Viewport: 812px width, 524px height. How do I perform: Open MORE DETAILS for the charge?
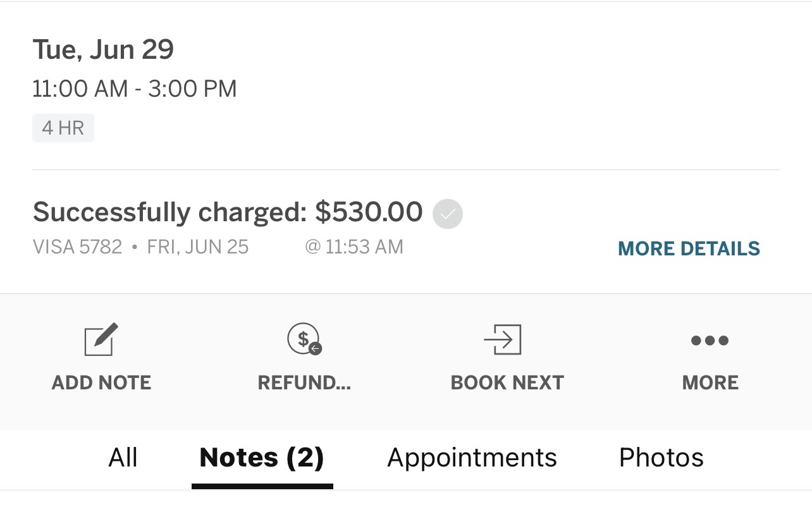pos(689,248)
